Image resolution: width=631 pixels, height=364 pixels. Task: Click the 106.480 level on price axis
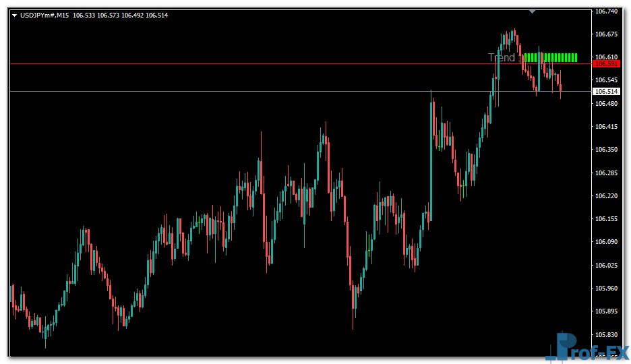[x=607, y=104]
